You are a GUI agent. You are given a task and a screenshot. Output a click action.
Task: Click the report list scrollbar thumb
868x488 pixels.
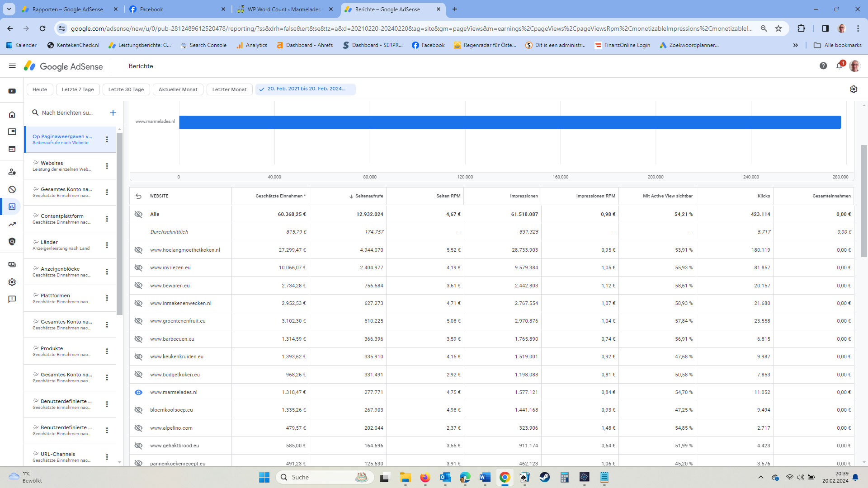tap(119, 224)
